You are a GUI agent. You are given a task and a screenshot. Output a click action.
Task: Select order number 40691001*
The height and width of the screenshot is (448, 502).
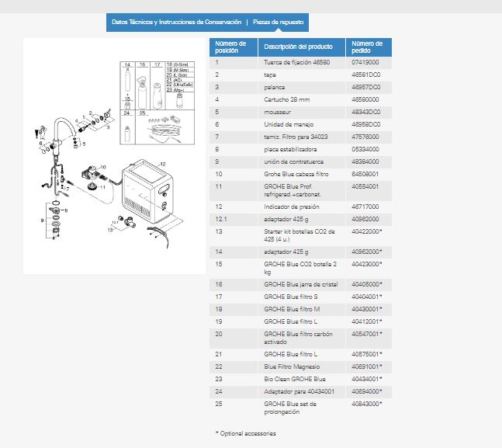[x=367, y=367]
